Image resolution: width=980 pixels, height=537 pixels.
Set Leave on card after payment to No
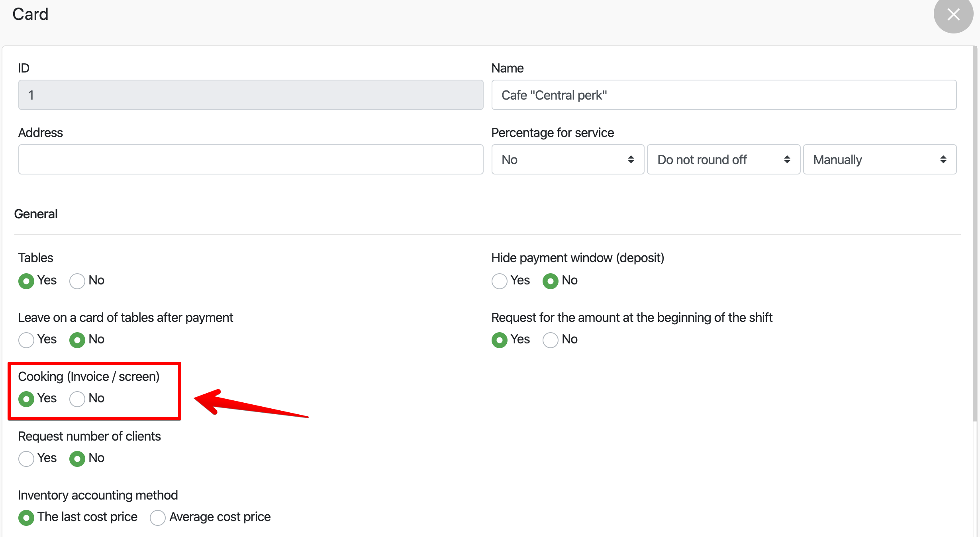[77, 340]
